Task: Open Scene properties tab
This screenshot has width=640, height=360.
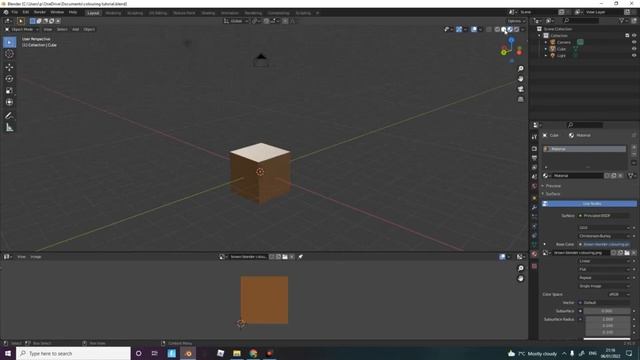Action: (x=534, y=177)
